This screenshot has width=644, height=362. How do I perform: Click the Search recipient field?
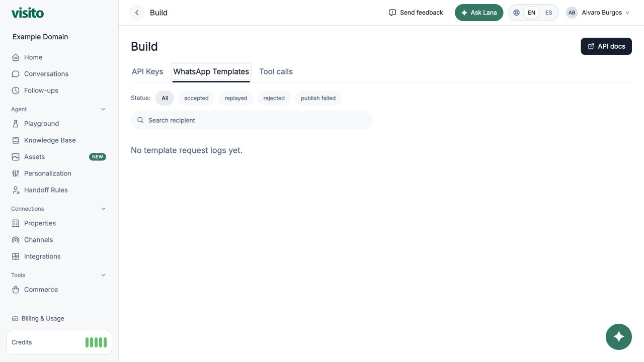tap(252, 120)
